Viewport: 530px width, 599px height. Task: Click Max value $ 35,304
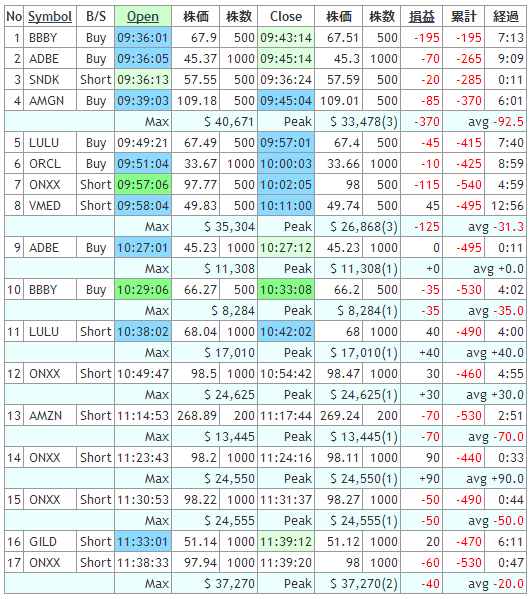click(x=229, y=227)
